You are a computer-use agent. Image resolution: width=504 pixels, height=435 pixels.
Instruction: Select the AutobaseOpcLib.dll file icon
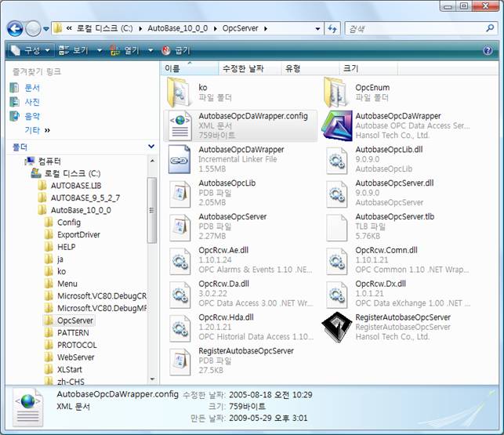coord(339,158)
